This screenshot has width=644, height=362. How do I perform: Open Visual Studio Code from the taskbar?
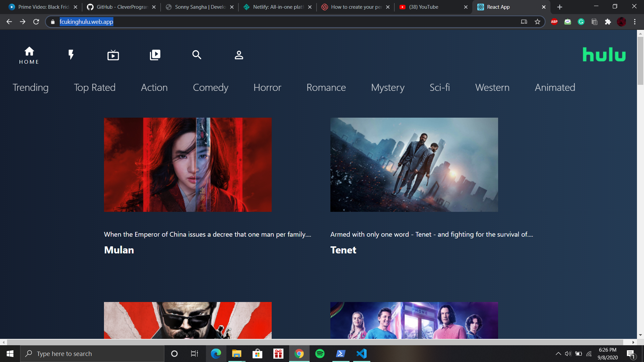click(361, 353)
